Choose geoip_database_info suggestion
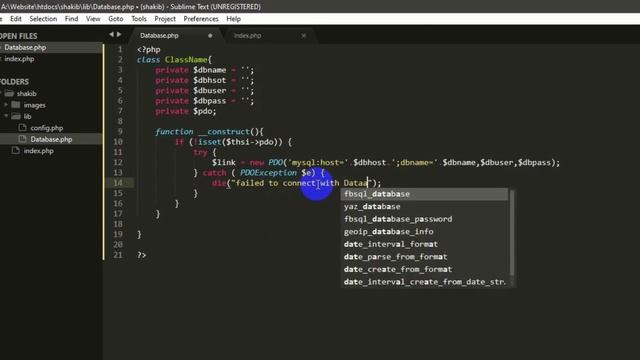Viewport: 640px width, 360px height. coord(424,231)
